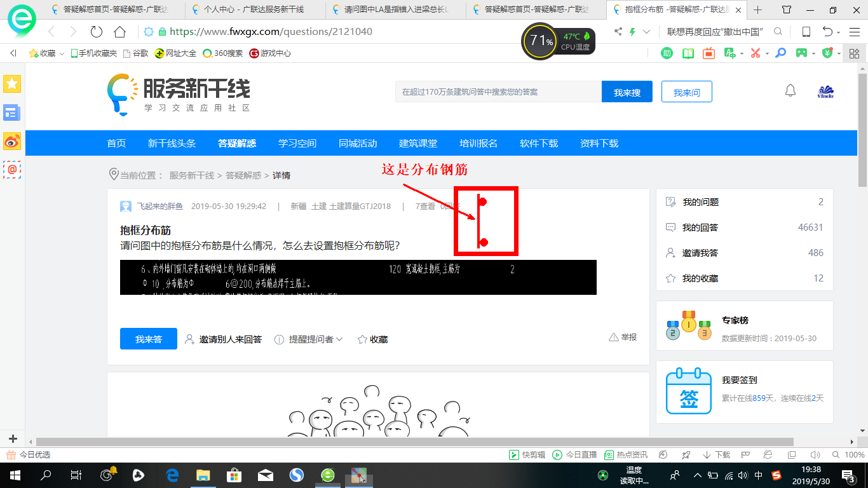Open the 首页 navigation menu item

(x=116, y=144)
